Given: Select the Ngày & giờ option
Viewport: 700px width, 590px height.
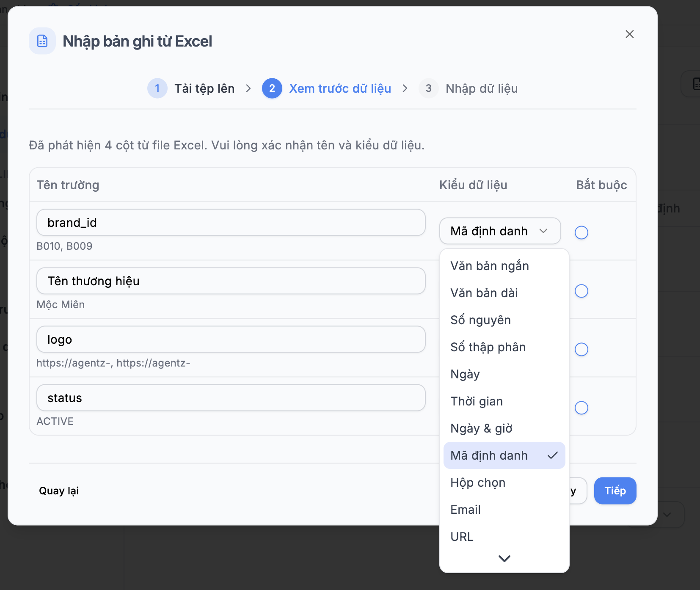Looking at the screenshot, I should tap(504, 428).
